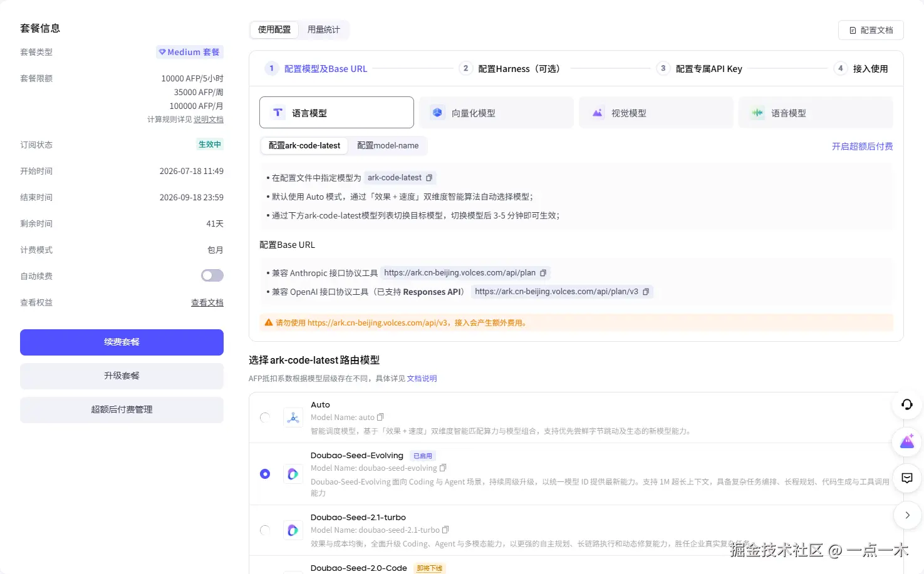
Task: Click the 套餐信息 heading
Action: [40, 28]
